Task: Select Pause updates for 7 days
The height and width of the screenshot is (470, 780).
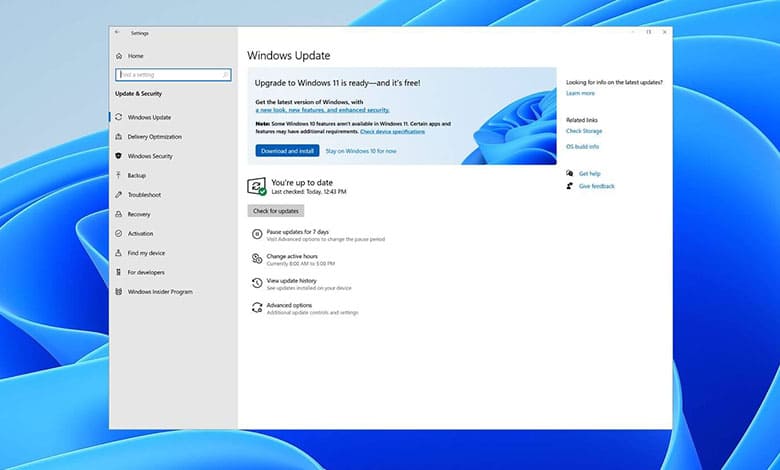Action: point(318,235)
